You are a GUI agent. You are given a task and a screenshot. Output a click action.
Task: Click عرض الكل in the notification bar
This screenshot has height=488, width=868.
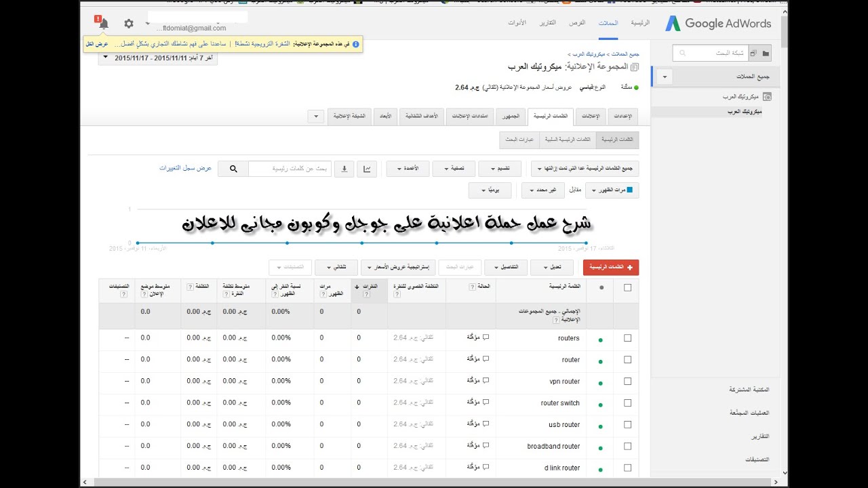[x=97, y=43]
